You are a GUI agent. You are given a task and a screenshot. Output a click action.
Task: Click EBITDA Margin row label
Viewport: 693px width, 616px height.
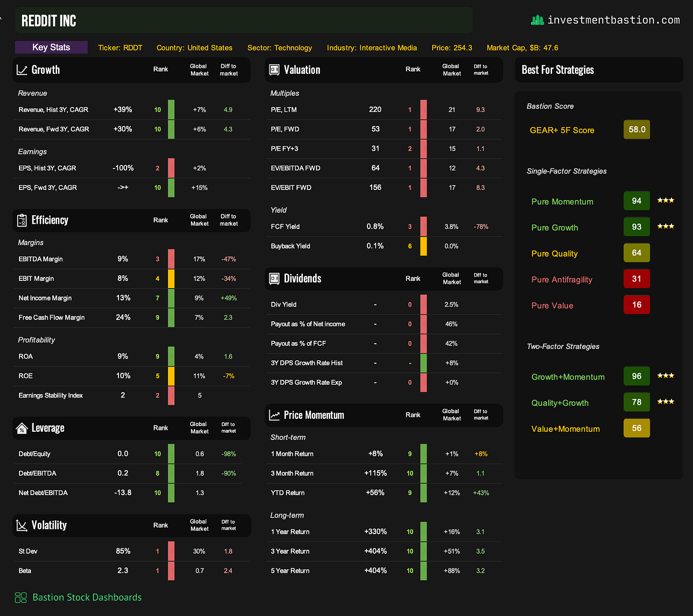click(40, 259)
